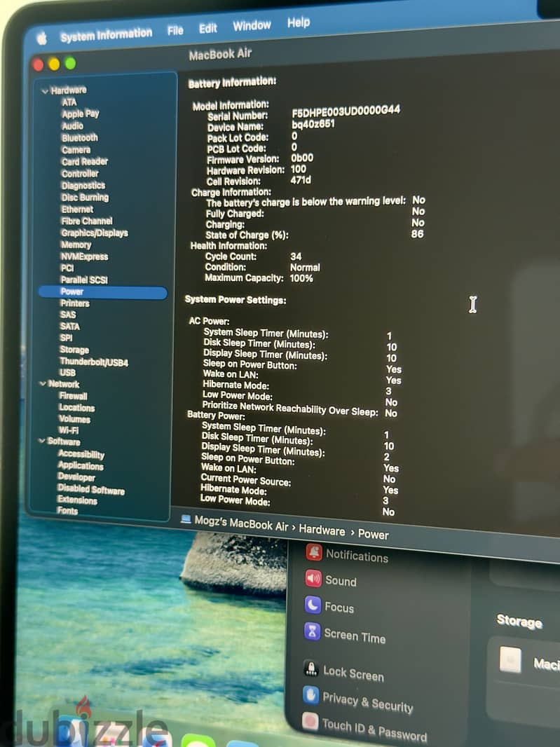Image resolution: width=560 pixels, height=747 pixels.
Task: Click the device name bq40z651
Action: [x=313, y=124]
